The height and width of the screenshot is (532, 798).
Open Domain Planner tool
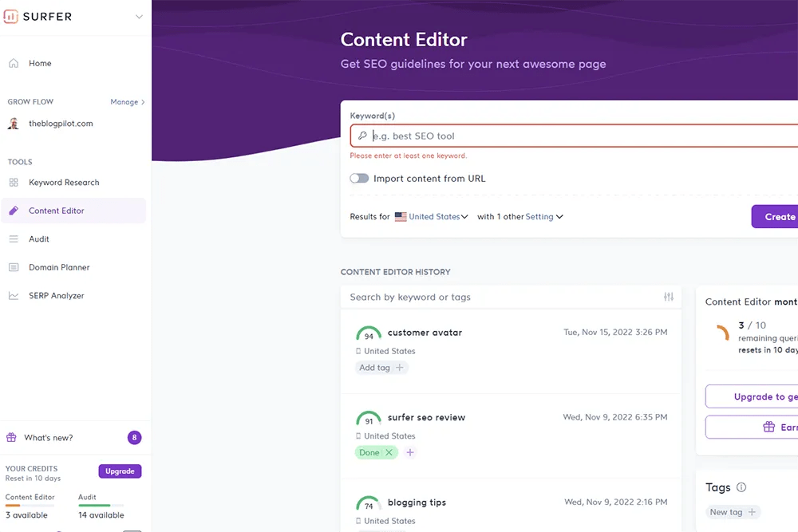tap(59, 267)
